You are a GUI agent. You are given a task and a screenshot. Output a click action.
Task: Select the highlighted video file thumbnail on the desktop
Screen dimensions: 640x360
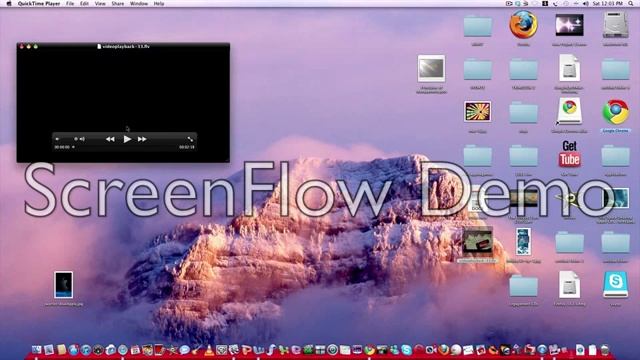478,242
